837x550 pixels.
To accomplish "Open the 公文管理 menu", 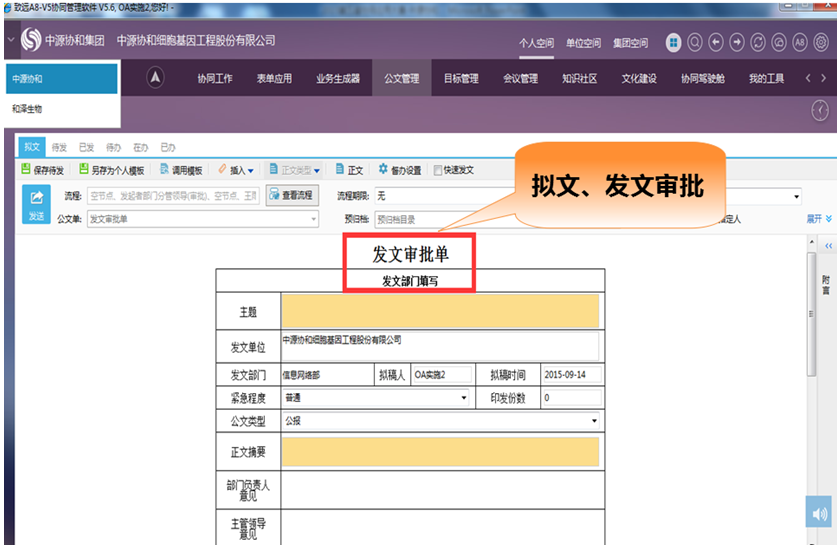I will 402,79.
